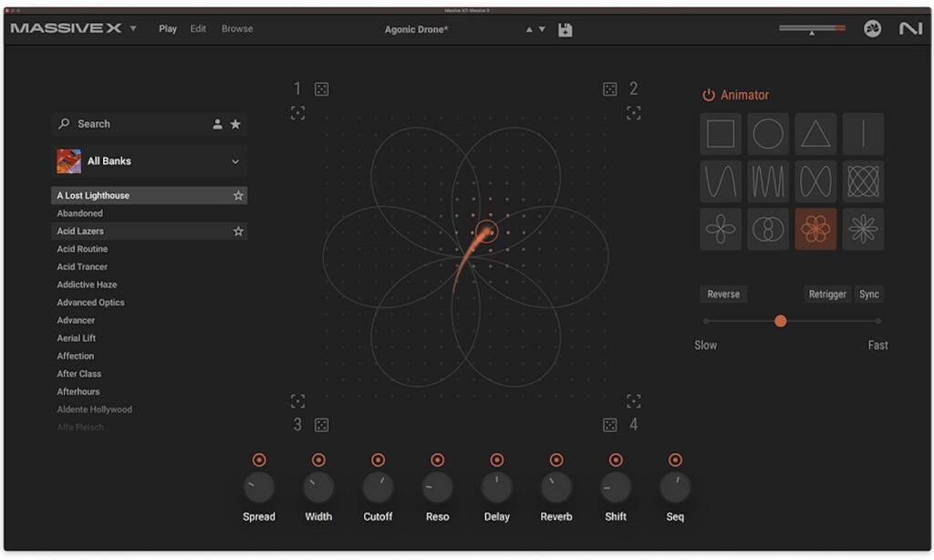Toggle animation target above Width knob
Image resolution: width=934 pixels, height=560 pixels.
(x=318, y=460)
